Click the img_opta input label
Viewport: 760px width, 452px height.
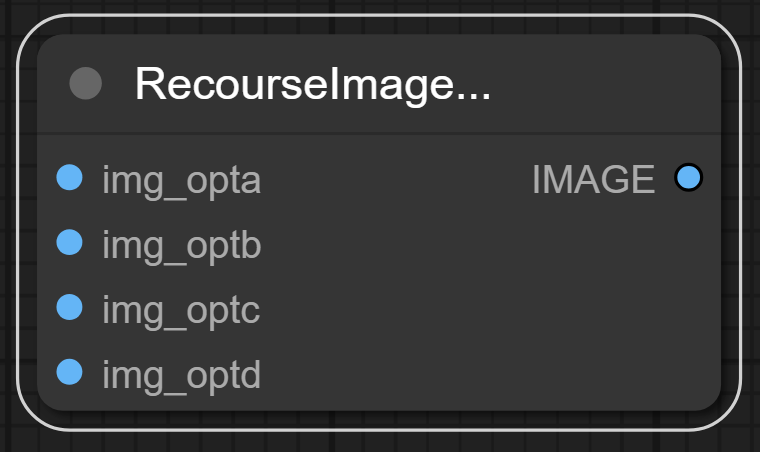click(181, 180)
